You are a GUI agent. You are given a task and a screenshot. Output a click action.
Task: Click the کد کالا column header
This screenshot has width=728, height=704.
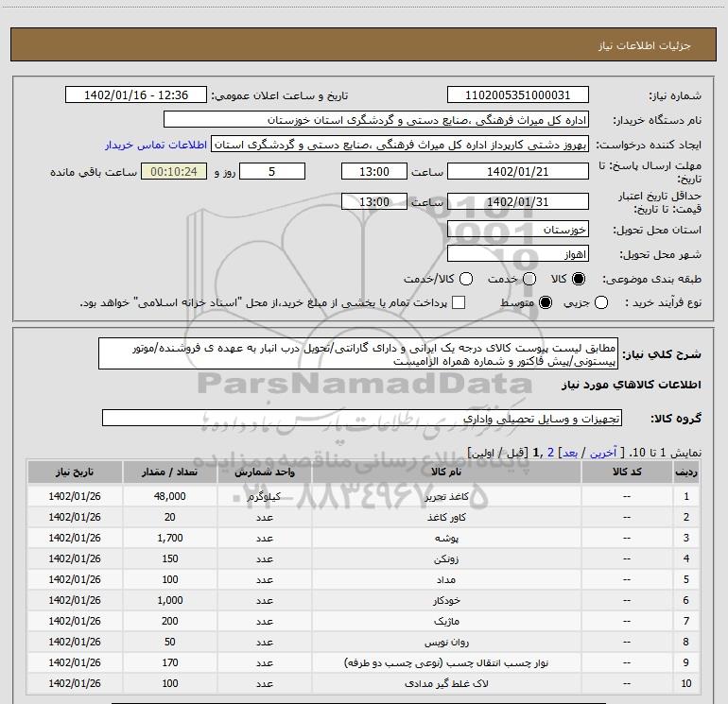(627, 472)
